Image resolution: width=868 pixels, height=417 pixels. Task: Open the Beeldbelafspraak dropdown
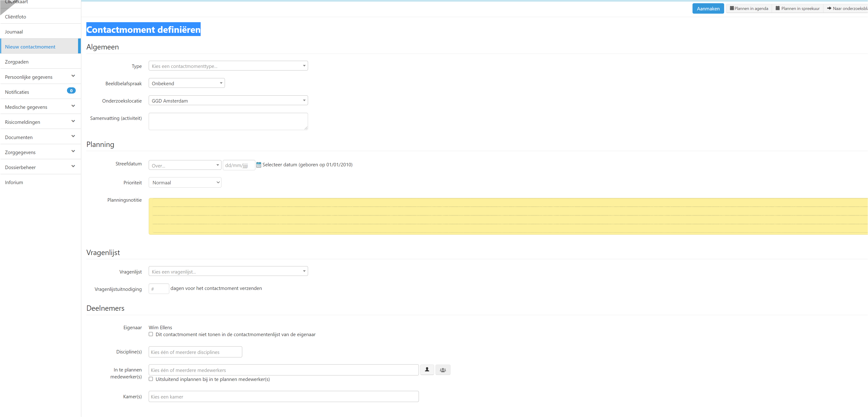(x=187, y=83)
